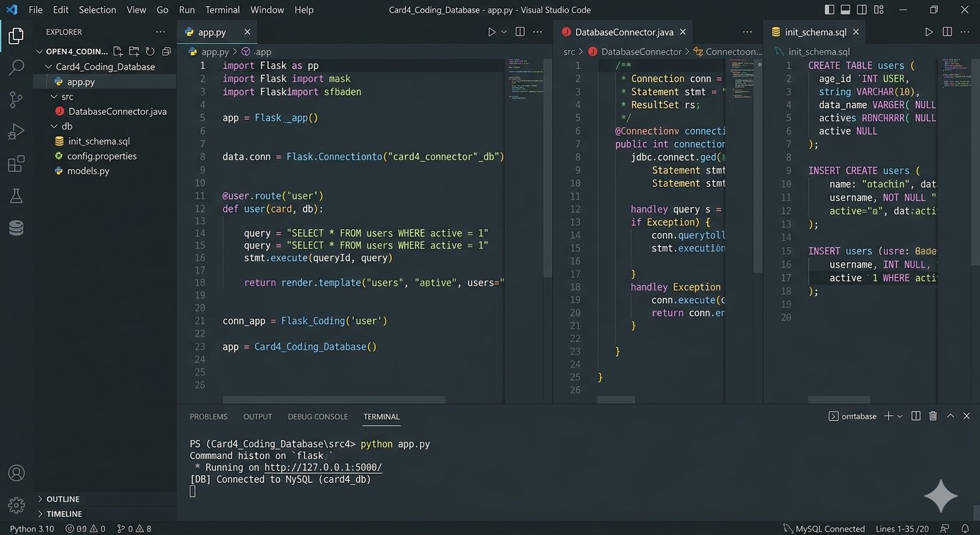
Task: Collapse Card4_Coding_Database folder
Action: (x=104, y=67)
